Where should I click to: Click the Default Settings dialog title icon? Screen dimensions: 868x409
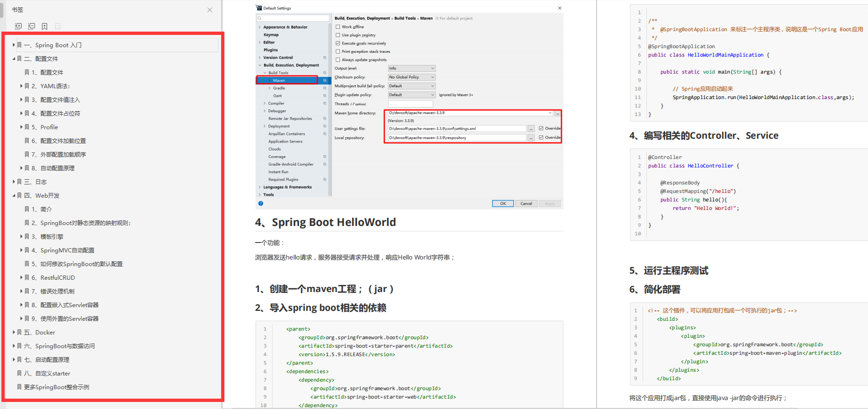tap(259, 8)
